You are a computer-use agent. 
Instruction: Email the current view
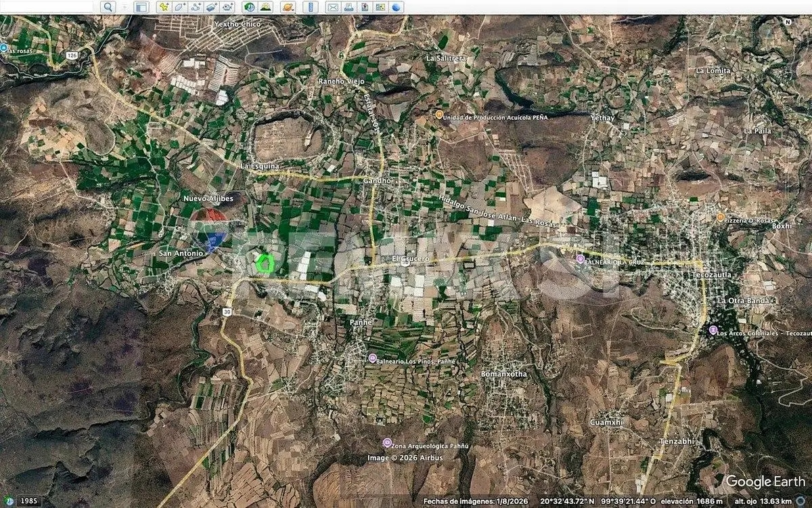click(332, 7)
